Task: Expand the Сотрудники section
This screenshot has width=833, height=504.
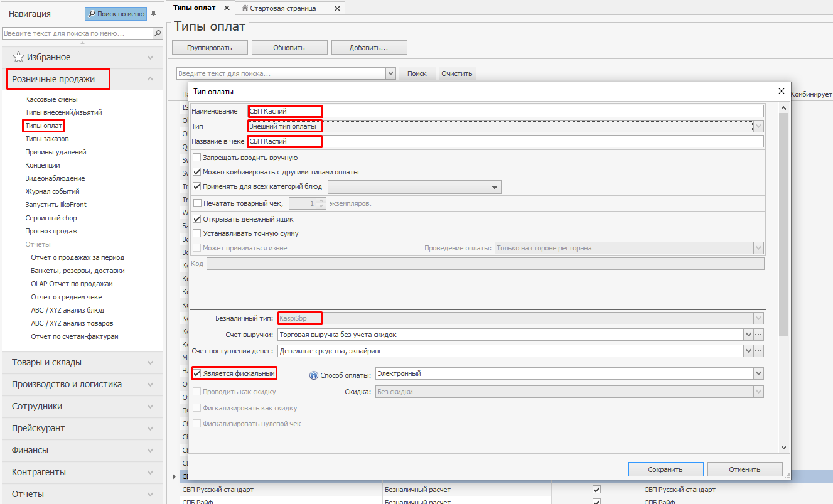Action: click(x=150, y=406)
